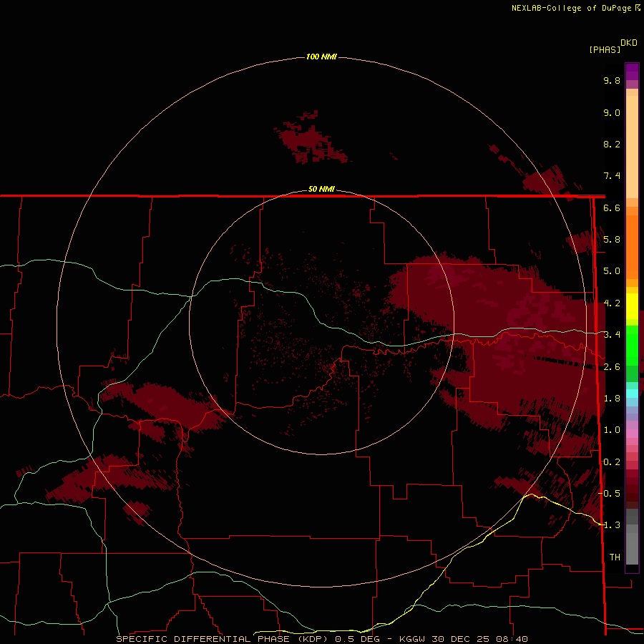Click the 5.8 value on the color scale

tap(612, 240)
